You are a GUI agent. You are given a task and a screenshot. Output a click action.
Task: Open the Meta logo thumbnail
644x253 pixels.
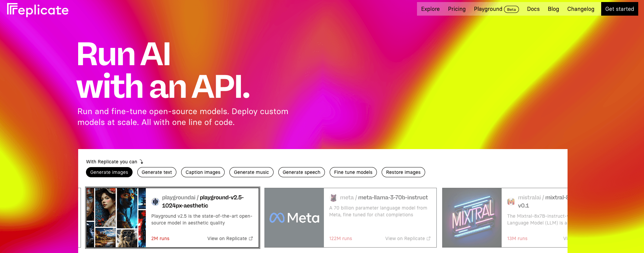294,218
